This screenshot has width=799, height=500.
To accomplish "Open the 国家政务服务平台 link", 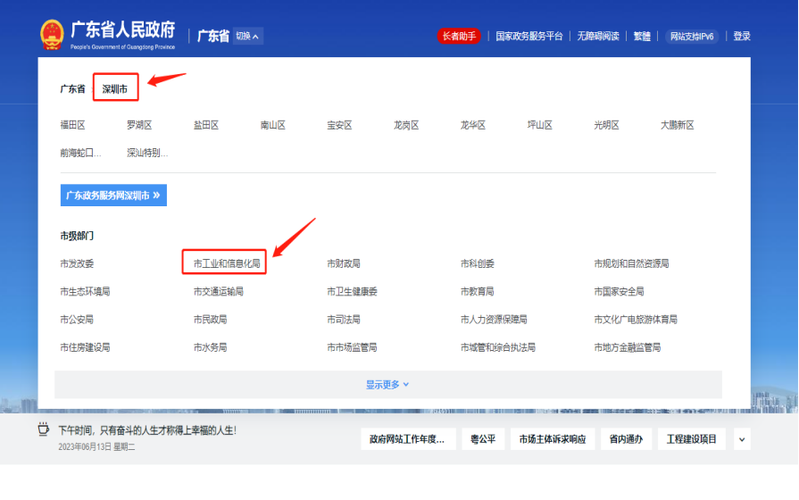I will [529, 36].
